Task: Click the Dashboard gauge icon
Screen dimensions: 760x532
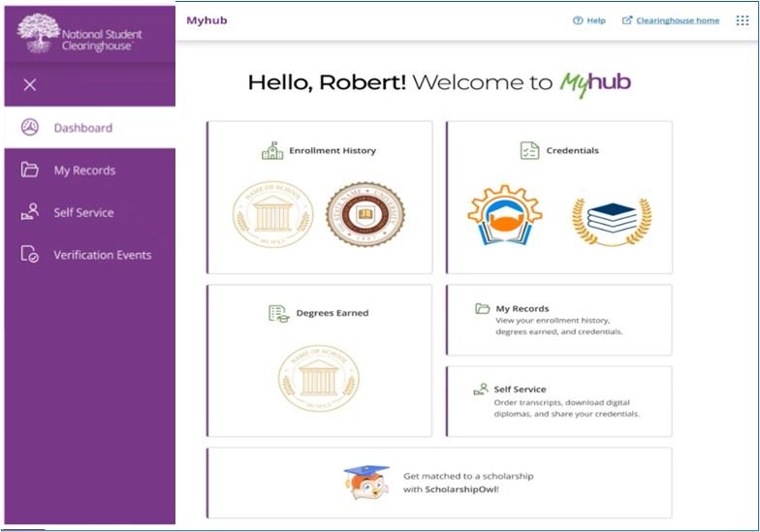Action: tap(30, 128)
